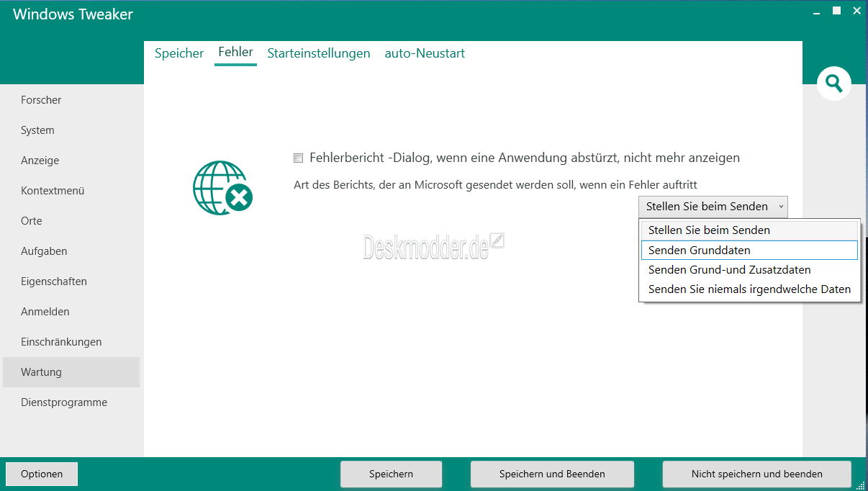Choose 'Senden Sie niemals irgendwelche Daten'
This screenshot has width=868, height=491.
point(749,289)
